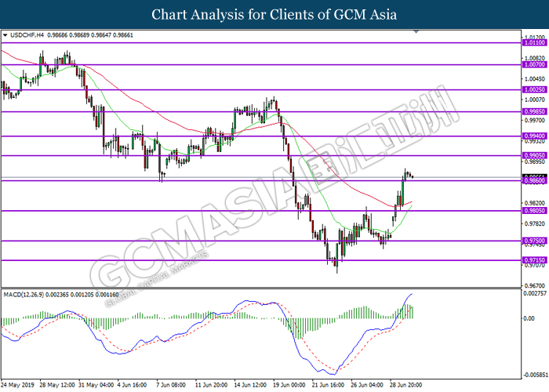Select the 0.98050 price level label
The width and height of the screenshot is (549, 392).
click(x=534, y=211)
